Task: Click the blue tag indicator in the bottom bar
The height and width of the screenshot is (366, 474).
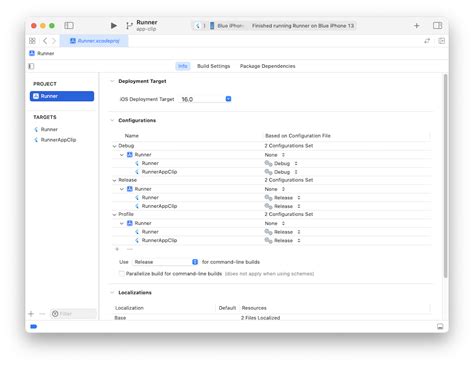Action: (34, 326)
